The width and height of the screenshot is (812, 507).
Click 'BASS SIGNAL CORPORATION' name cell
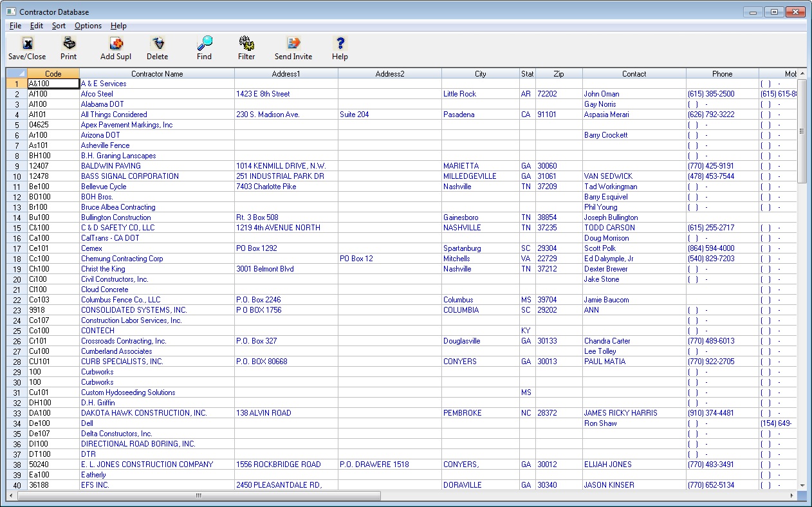[x=157, y=176]
